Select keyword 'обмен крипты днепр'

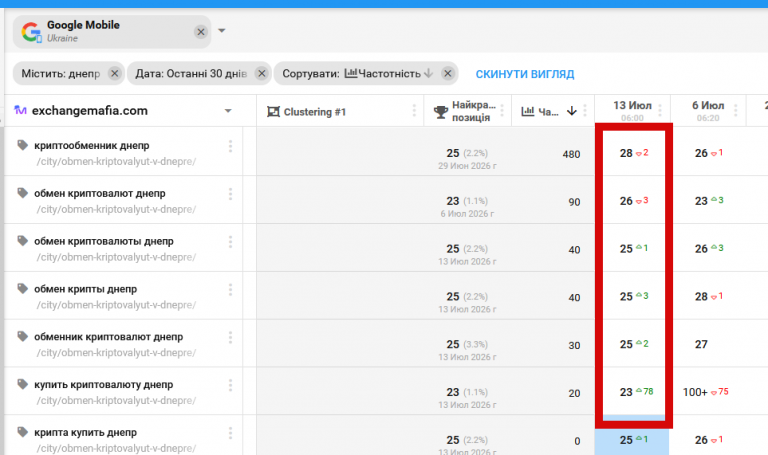[86, 289]
